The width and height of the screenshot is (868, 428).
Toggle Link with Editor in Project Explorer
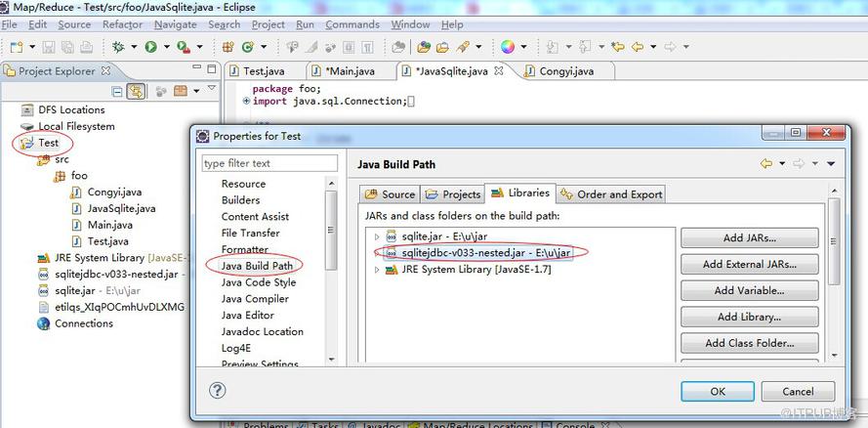coord(136,91)
